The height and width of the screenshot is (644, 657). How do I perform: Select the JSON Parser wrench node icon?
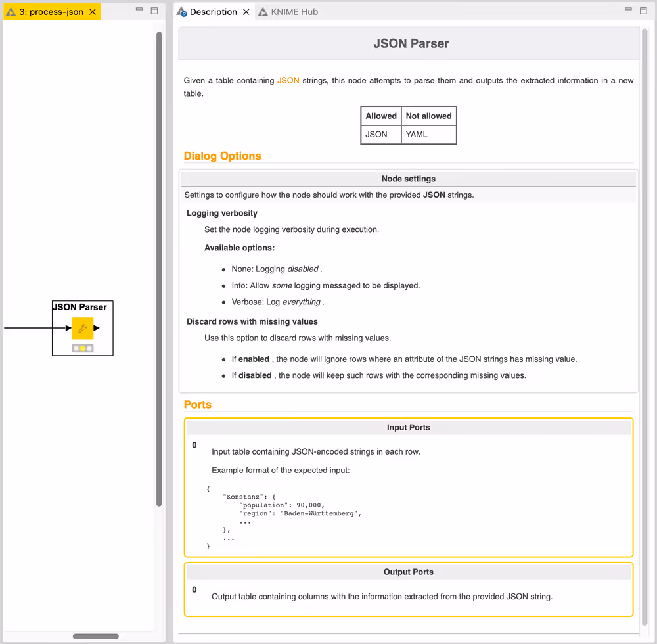coord(82,329)
